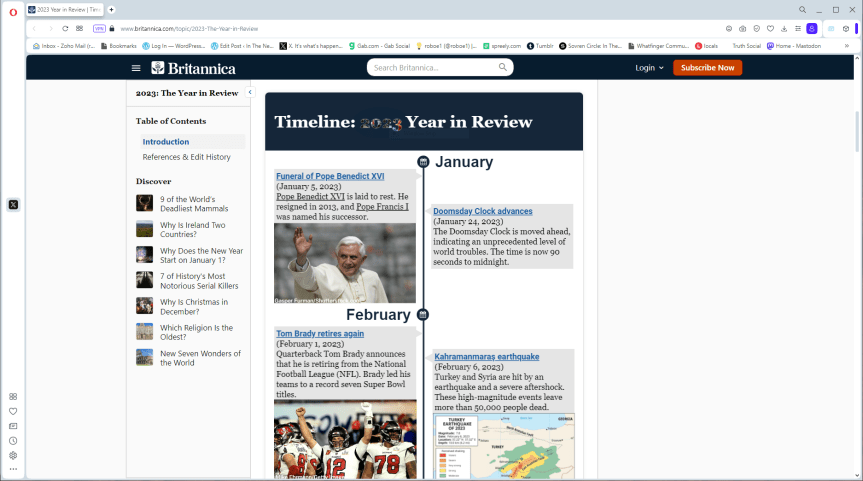
Task: Open history clock in Opera sidebar
Action: pos(13,441)
